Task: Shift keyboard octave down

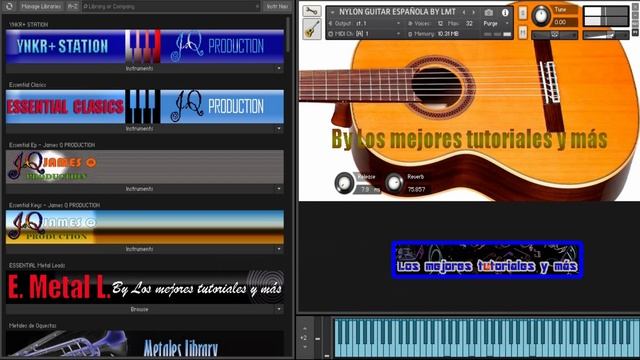Action: click(305, 347)
